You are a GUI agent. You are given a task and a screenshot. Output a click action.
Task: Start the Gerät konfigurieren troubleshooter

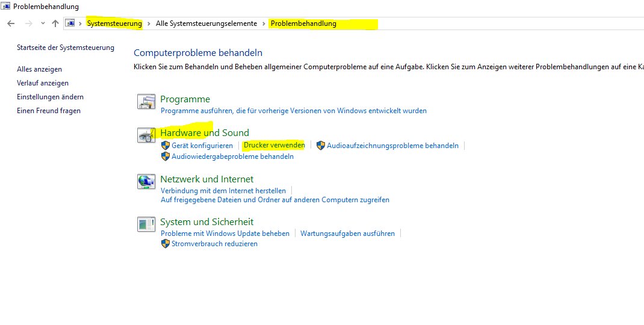[202, 146]
